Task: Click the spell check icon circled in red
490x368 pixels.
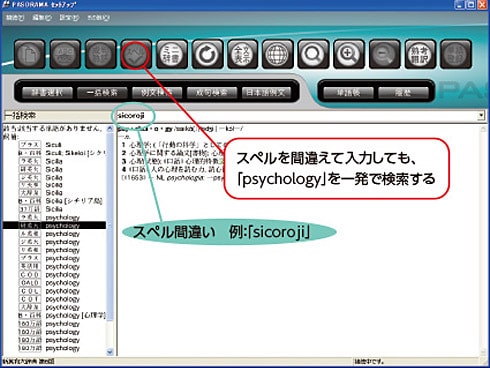Action: click(136, 54)
